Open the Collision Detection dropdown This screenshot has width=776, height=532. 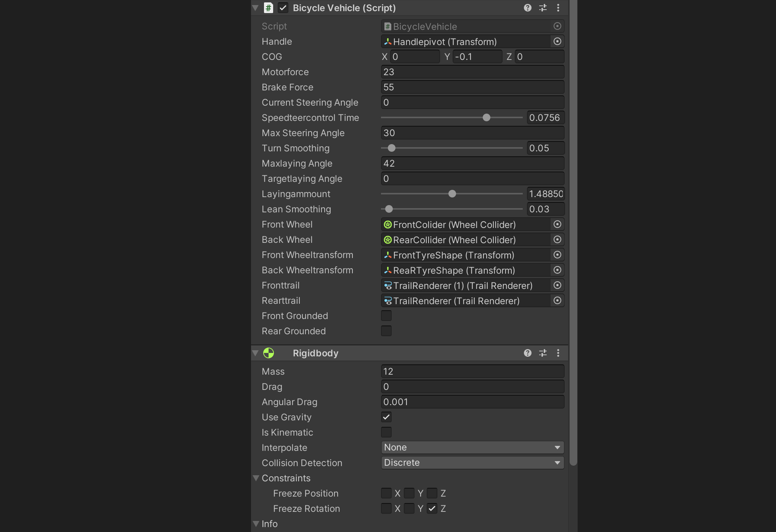coord(472,462)
